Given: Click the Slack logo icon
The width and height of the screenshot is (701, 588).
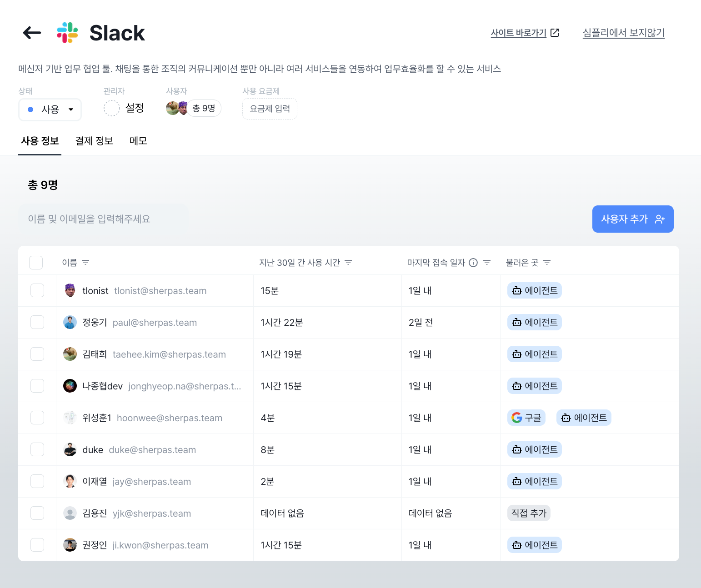Looking at the screenshot, I should point(67,33).
